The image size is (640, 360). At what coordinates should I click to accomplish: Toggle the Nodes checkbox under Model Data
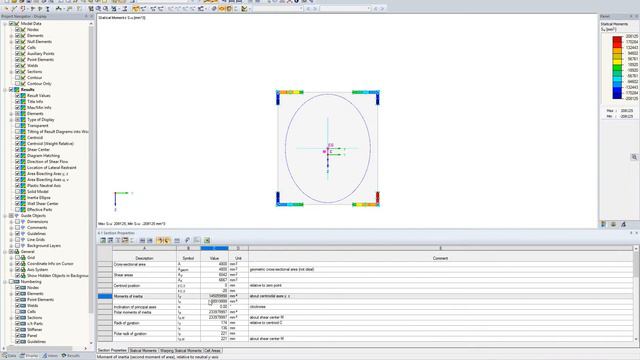pyautogui.click(x=18, y=29)
